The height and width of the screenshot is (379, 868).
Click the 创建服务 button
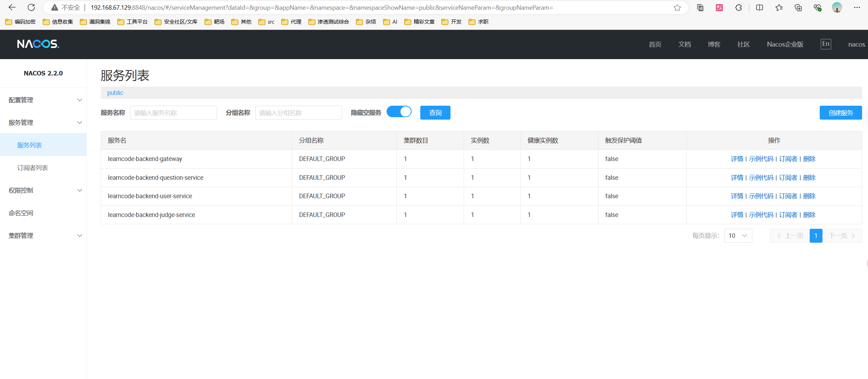841,113
